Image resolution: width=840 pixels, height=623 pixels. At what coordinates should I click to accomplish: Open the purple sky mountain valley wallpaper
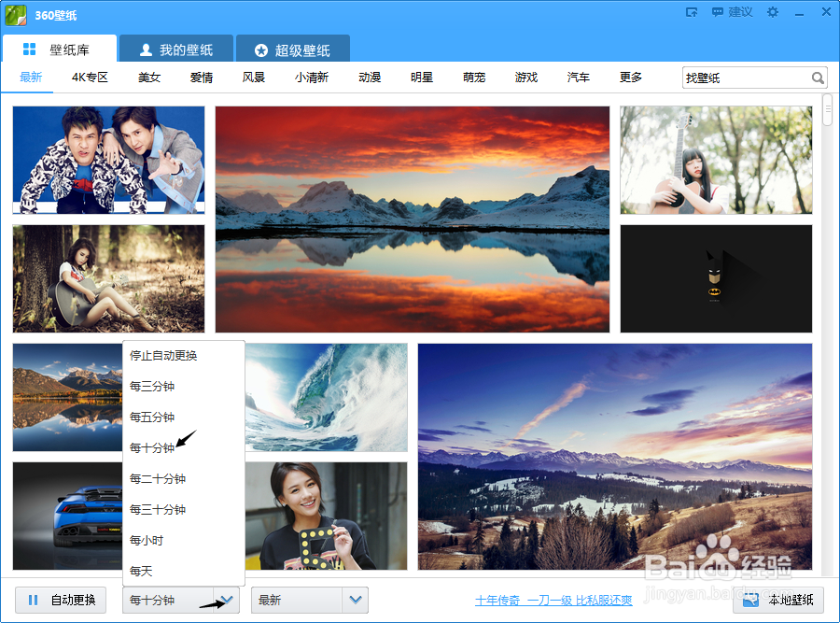tap(615, 457)
